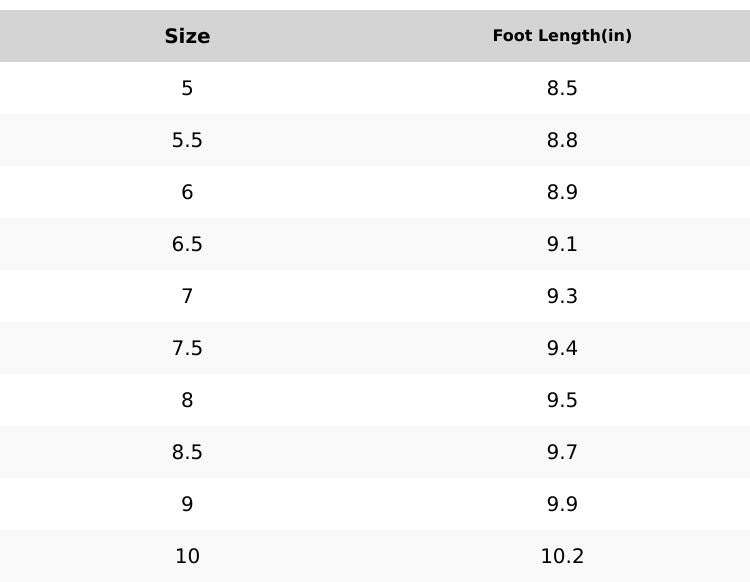The image size is (750, 582).
Task: Select foot length value 9.9
Action: tap(562, 504)
